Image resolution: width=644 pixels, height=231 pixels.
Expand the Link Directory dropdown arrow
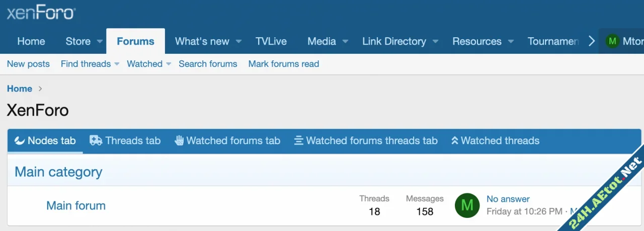pyautogui.click(x=435, y=41)
